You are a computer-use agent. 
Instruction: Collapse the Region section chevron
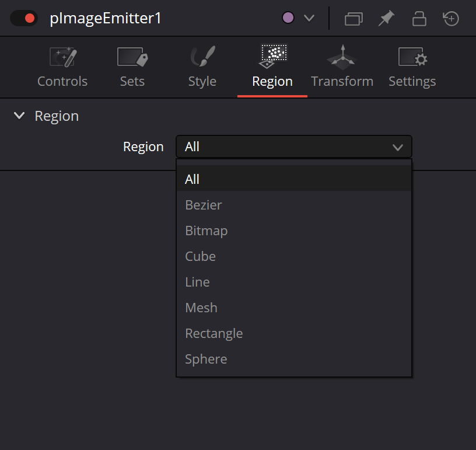pyautogui.click(x=19, y=116)
